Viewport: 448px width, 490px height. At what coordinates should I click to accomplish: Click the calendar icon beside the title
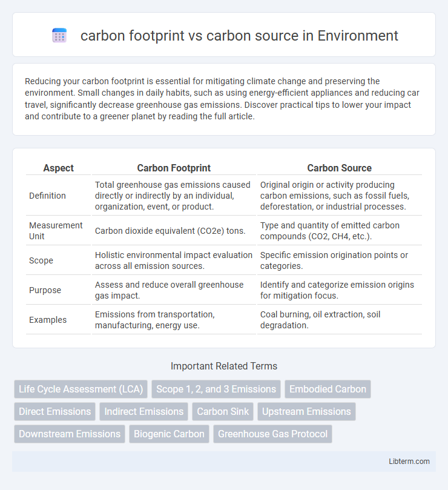click(x=59, y=35)
